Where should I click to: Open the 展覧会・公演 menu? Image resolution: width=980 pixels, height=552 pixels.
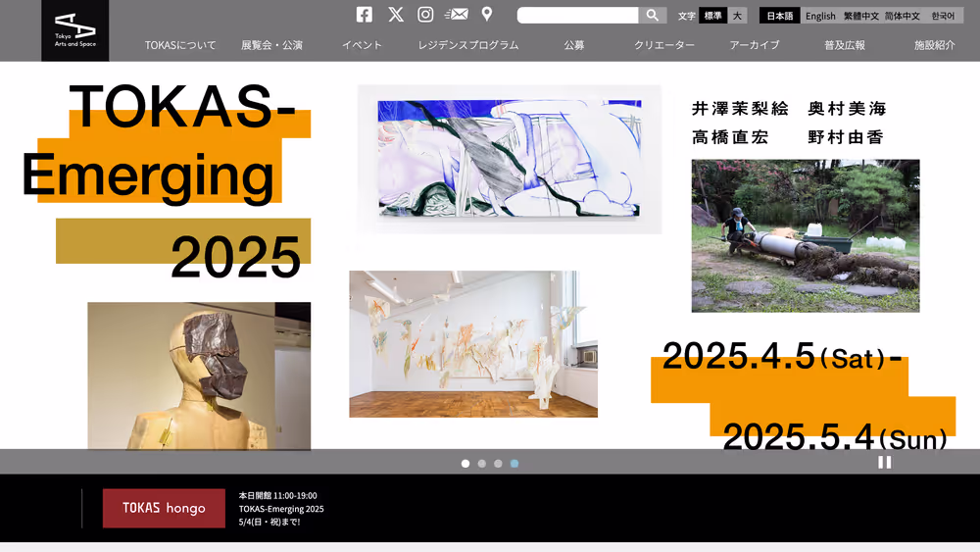pyautogui.click(x=271, y=45)
